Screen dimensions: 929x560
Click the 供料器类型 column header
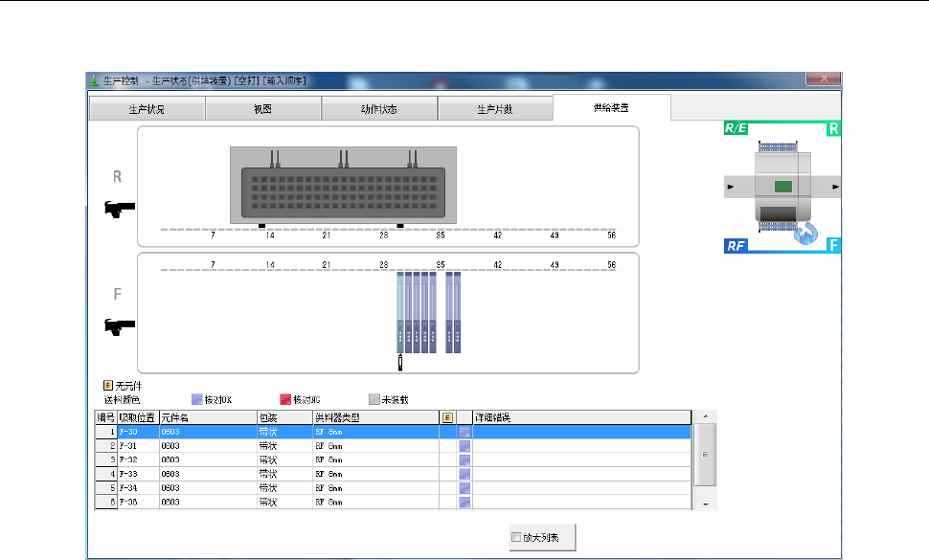point(374,417)
